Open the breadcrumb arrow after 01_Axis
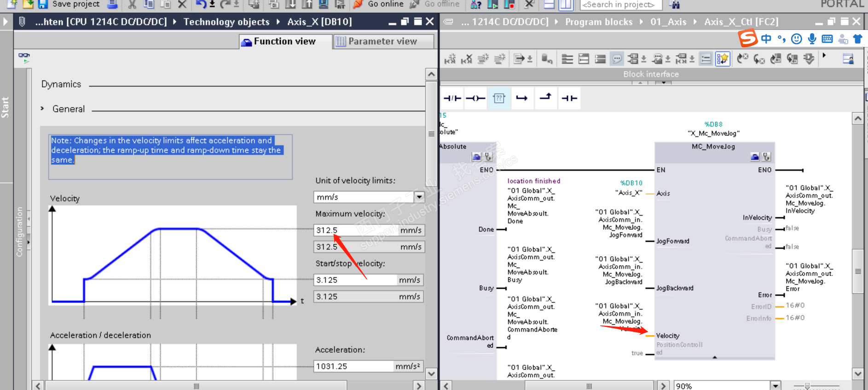Viewport: 868px width, 390px height. pyautogui.click(x=695, y=22)
